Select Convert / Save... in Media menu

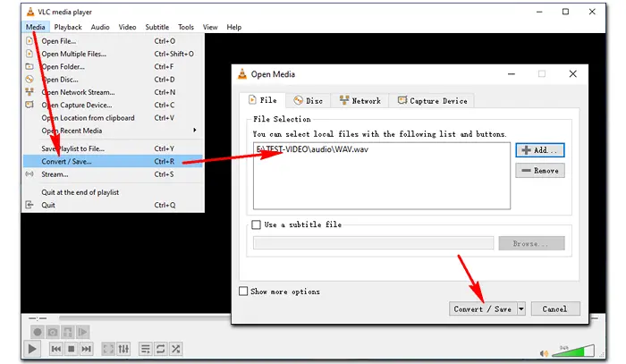coord(113,161)
